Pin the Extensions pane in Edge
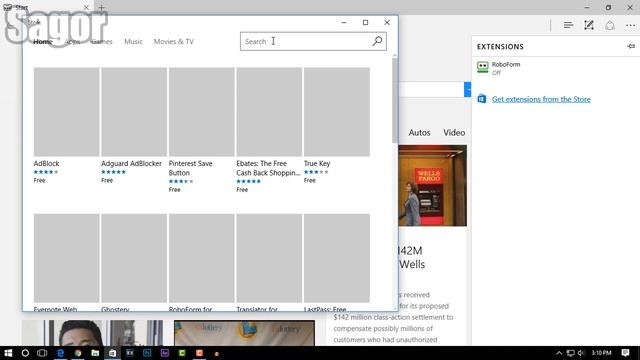The width and height of the screenshot is (640, 360). click(x=631, y=47)
